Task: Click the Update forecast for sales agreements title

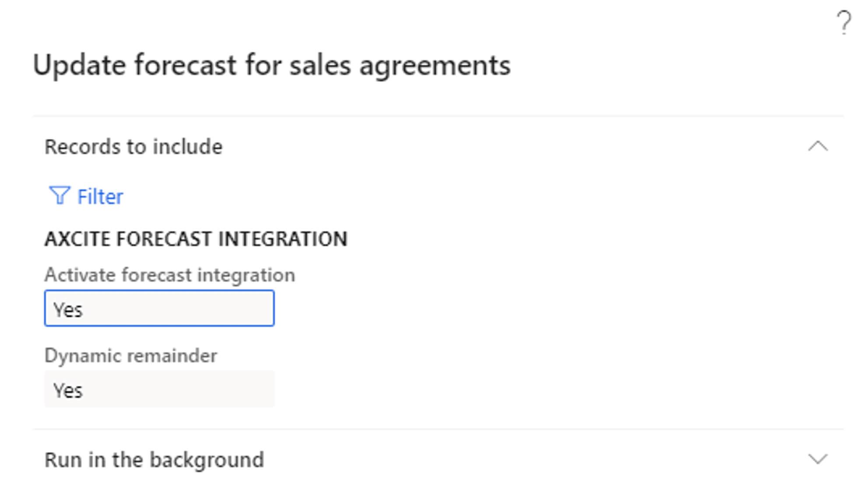Action: 271,65
